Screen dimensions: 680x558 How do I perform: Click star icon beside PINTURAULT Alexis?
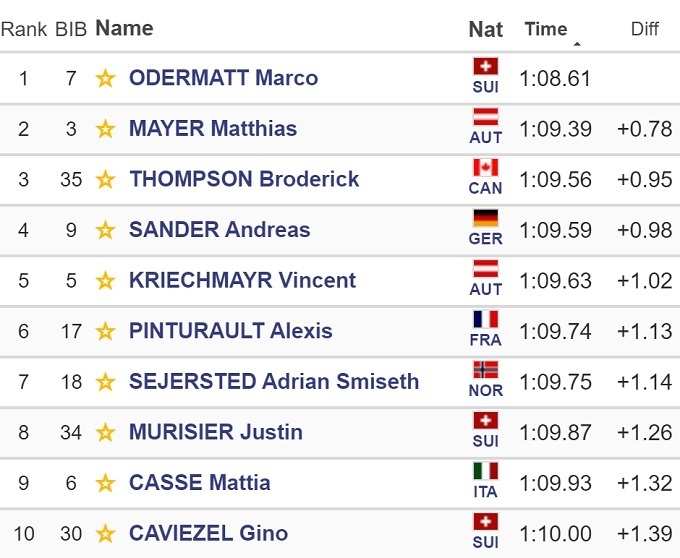coord(105,331)
